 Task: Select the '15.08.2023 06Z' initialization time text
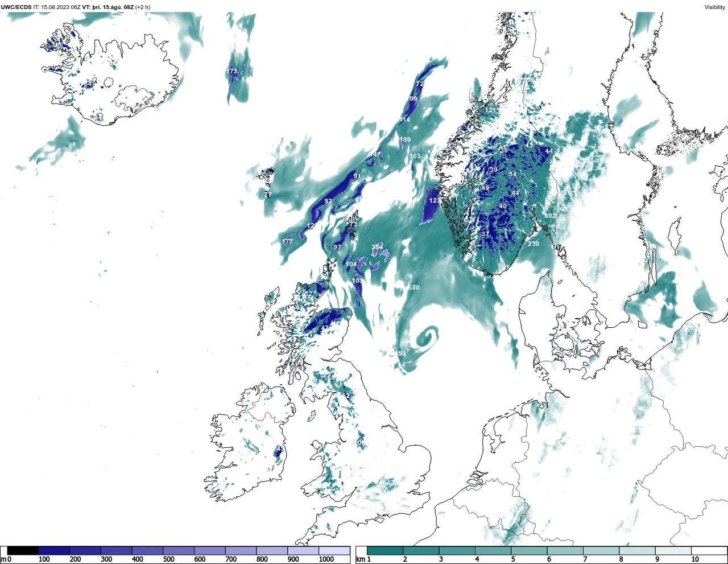pos(60,7)
